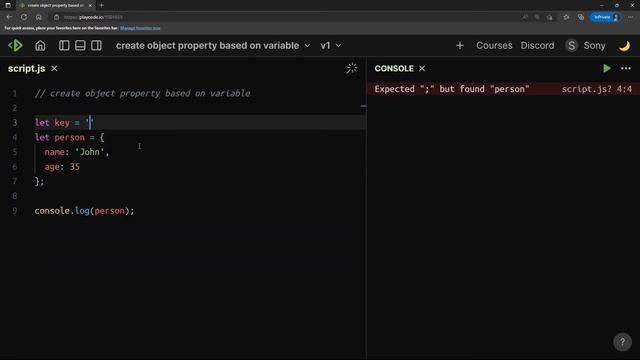Open browser collections icon
Image resolution: width=640 pixels, height=360 pixels.
click(581, 17)
